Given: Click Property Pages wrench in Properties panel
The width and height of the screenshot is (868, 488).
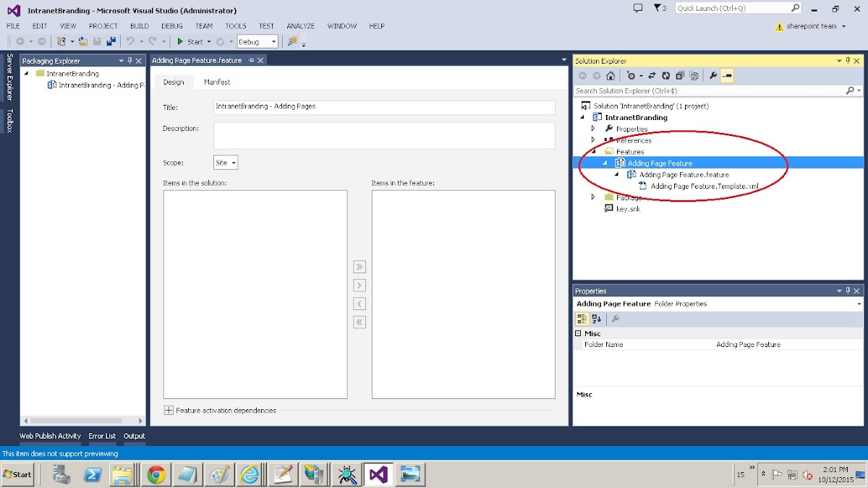Looking at the screenshot, I should tap(615, 319).
